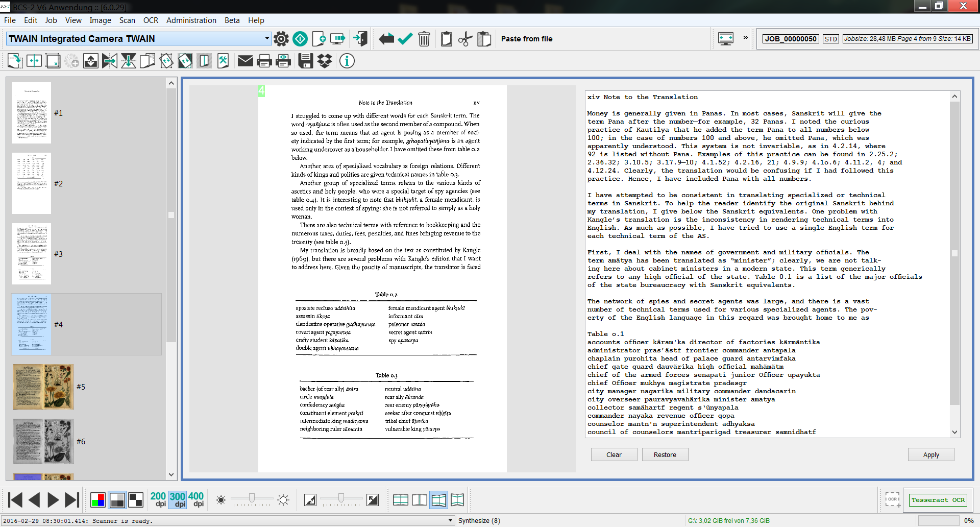This screenshot has height=527, width=980.
Task: Open the info icon in toolbar
Action: pyautogui.click(x=347, y=61)
